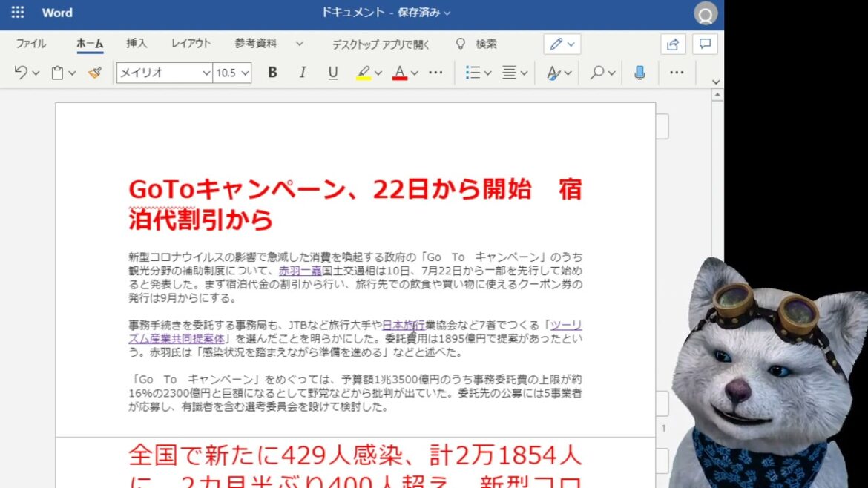Select the Format Painter brush icon
Image resolution: width=868 pixels, height=488 pixels.
[94, 73]
